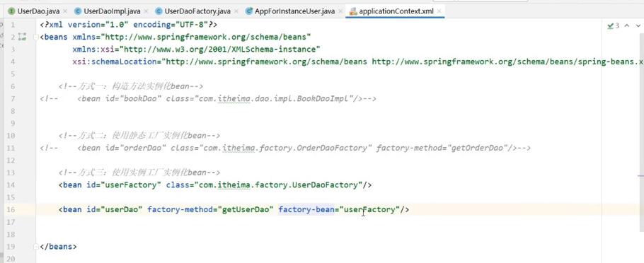Screen dimensions: 644x263
Task: Switch to the UserDaoImpl.java tab
Action: 112,11
